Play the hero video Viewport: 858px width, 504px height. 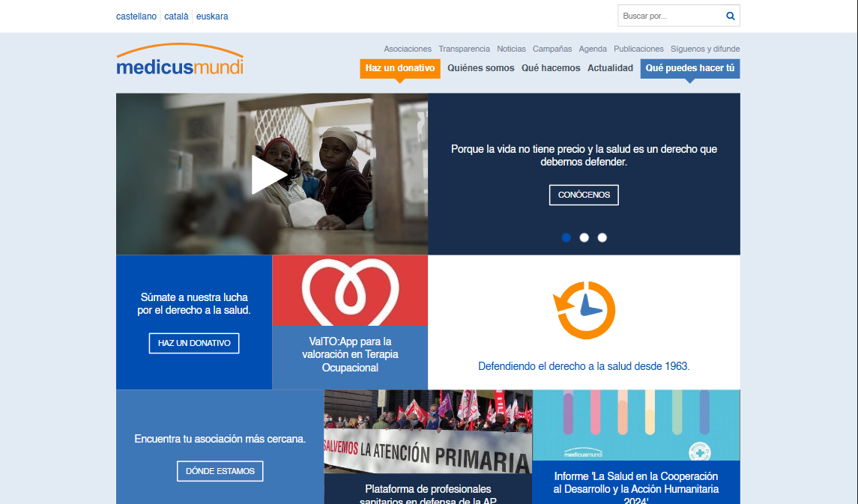(269, 174)
